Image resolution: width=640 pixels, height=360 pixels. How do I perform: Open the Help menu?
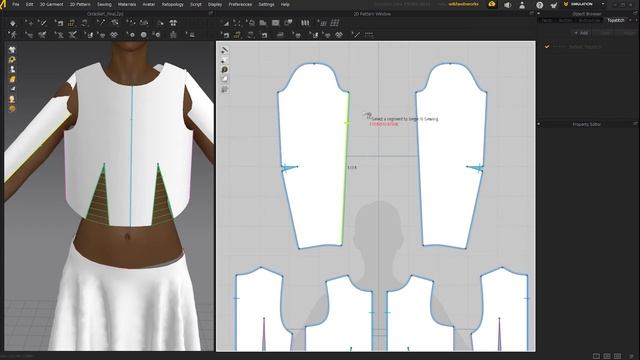point(285,4)
